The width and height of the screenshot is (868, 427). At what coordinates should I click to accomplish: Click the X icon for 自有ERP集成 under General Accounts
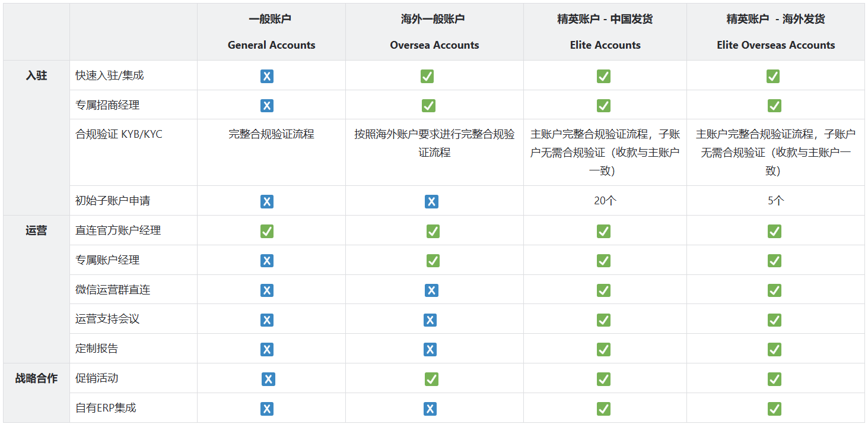pyautogui.click(x=266, y=408)
